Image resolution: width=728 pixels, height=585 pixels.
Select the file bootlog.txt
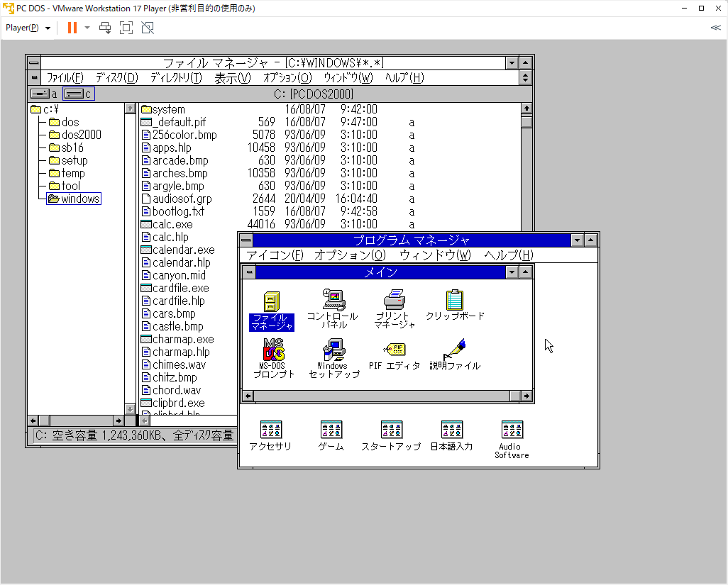pos(172,211)
